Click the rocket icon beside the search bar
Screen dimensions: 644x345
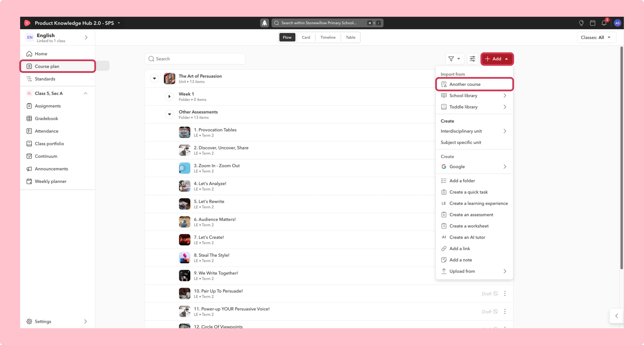tap(264, 23)
